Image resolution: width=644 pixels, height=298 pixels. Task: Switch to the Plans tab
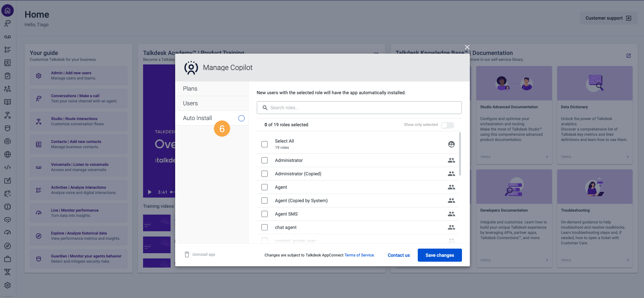190,88
